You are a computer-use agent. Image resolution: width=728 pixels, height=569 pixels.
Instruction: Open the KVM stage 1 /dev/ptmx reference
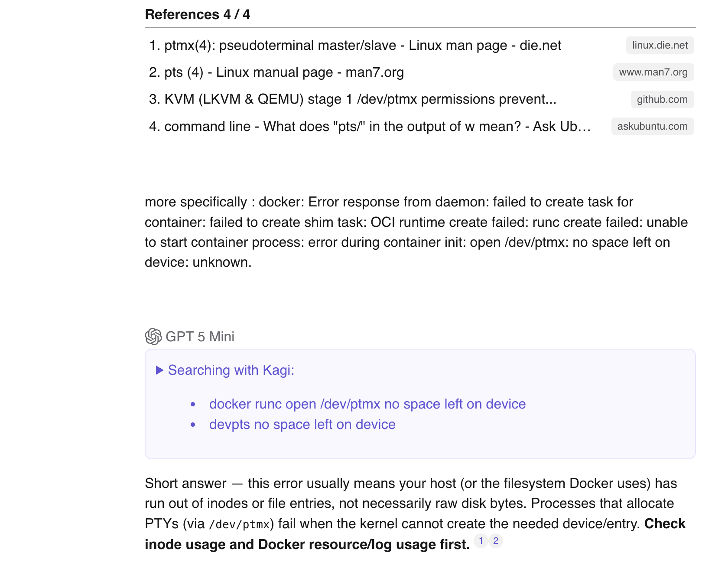point(360,99)
